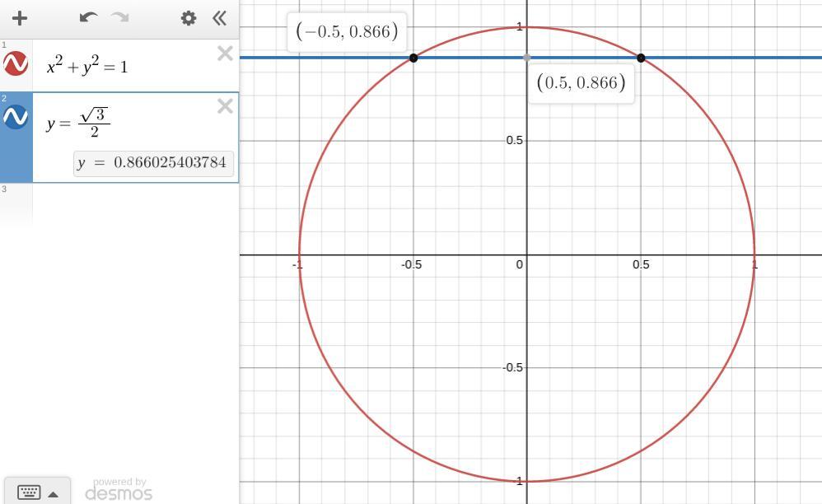Screen dimensions: 822x504
Task: Click the gray y-intercept point on the blue line
Action: click(x=527, y=58)
